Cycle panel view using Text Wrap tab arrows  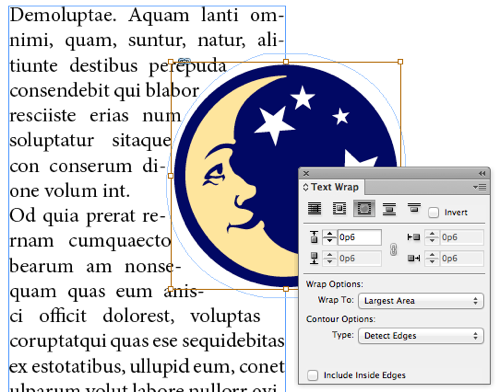click(x=305, y=187)
